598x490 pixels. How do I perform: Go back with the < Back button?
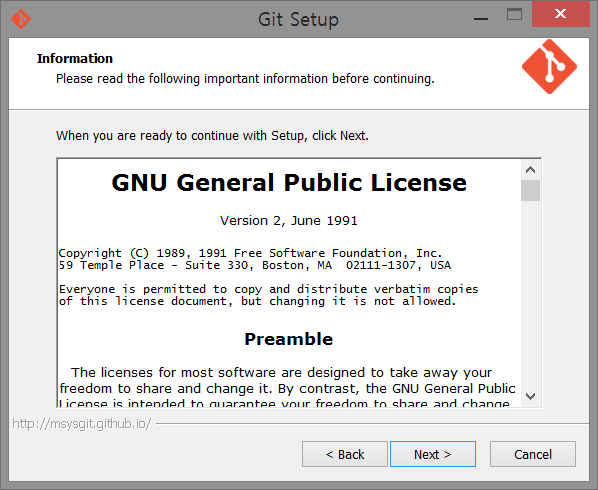point(345,454)
